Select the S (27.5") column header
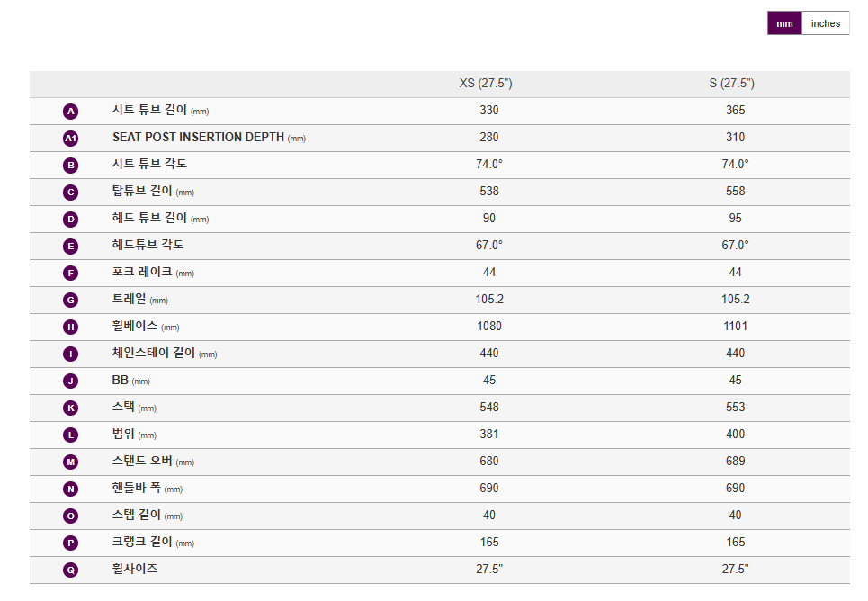This screenshot has width=868, height=601. [731, 83]
